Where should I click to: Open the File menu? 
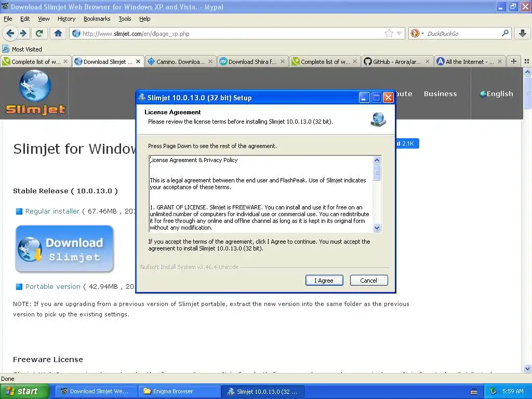tap(8, 19)
